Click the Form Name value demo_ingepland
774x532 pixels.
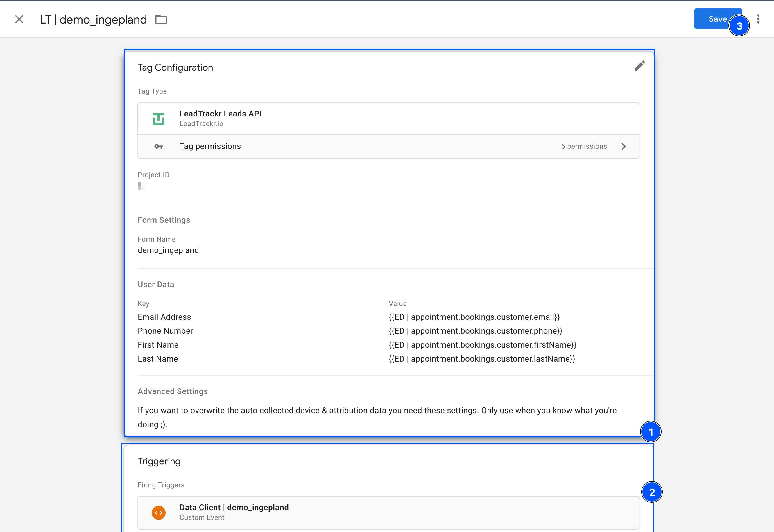[168, 250]
